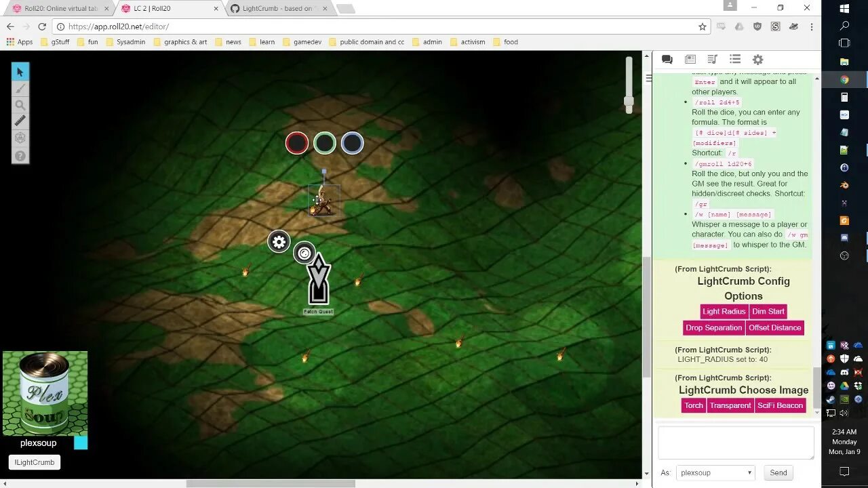The image size is (868, 488).
Task: Open the Task View taskbar icon
Action: tap(844, 43)
